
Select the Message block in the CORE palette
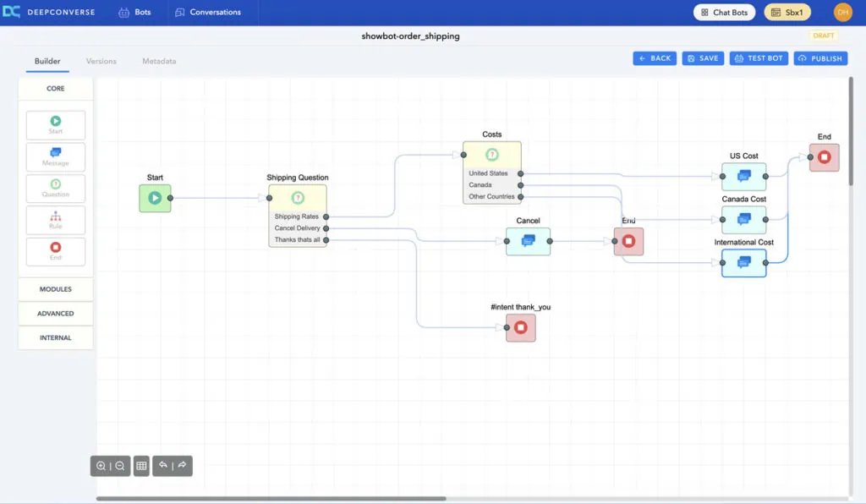56,156
